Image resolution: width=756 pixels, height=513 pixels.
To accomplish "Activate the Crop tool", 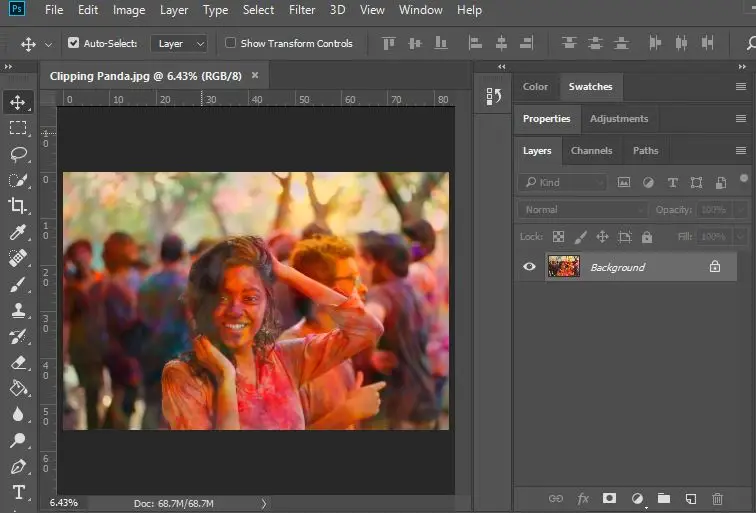I will pos(18,206).
